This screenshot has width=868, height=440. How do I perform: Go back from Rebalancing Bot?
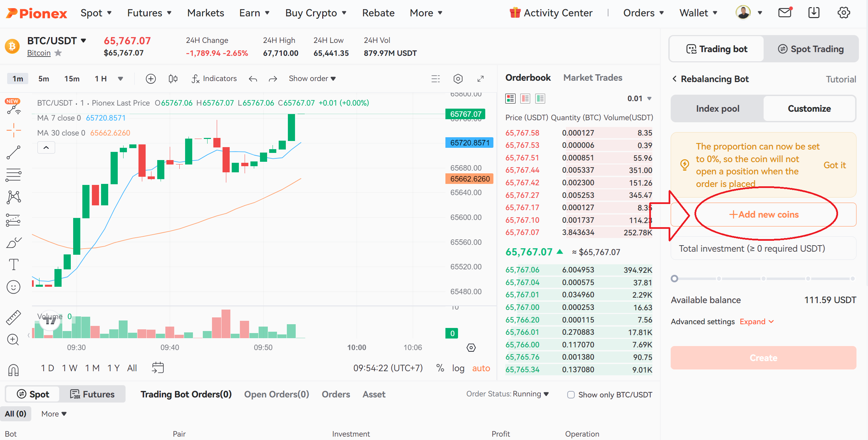(674, 79)
